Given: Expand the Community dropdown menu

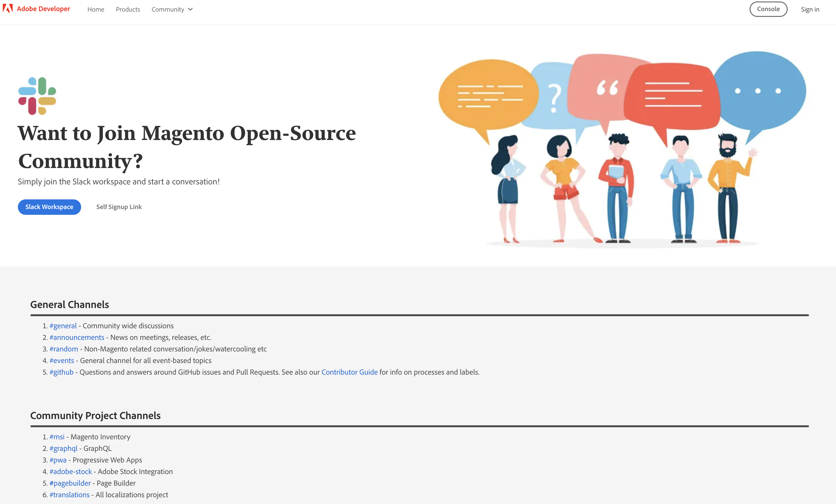Looking at the screenshot, I should (172, 9).
